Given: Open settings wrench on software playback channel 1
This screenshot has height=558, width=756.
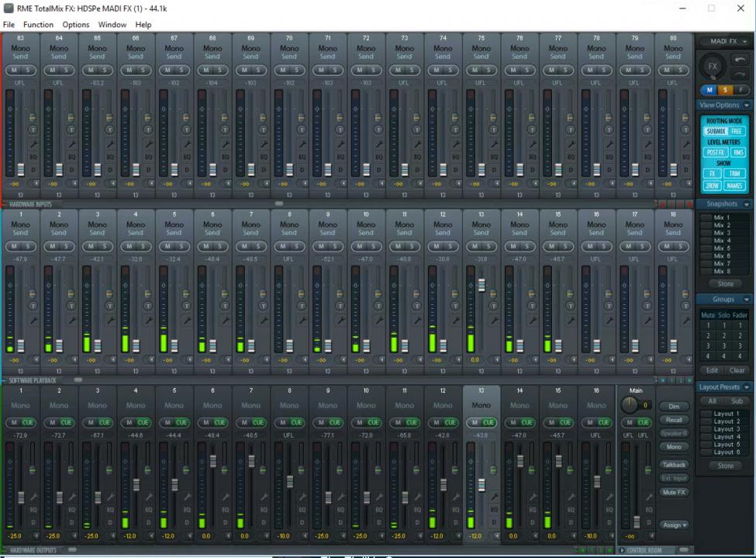Looking at the screenshot, I should coord(34,321).
